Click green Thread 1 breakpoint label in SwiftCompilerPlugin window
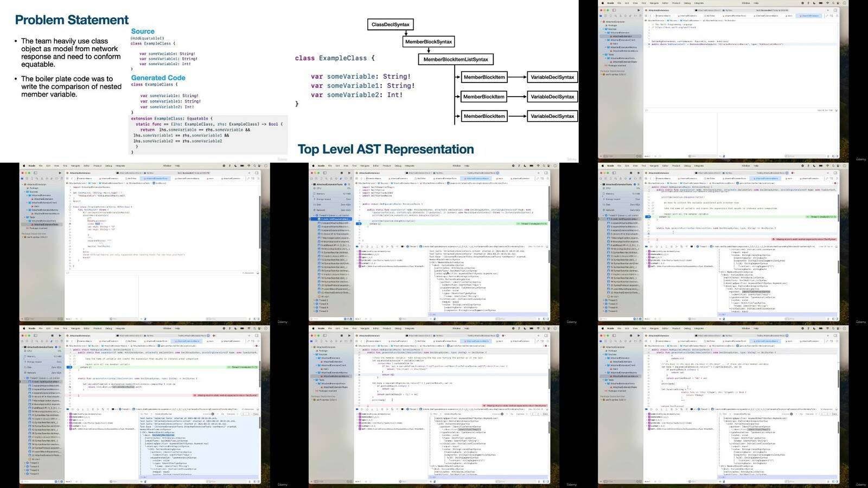Image resolution: width=868 pixels, height=488 pixels. (532, 224)
